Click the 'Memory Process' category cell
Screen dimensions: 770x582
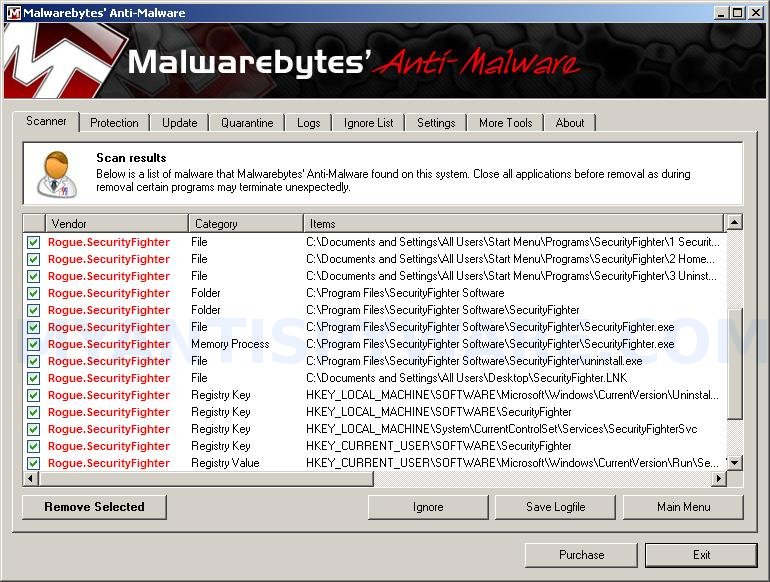click(x=230, y=344)
